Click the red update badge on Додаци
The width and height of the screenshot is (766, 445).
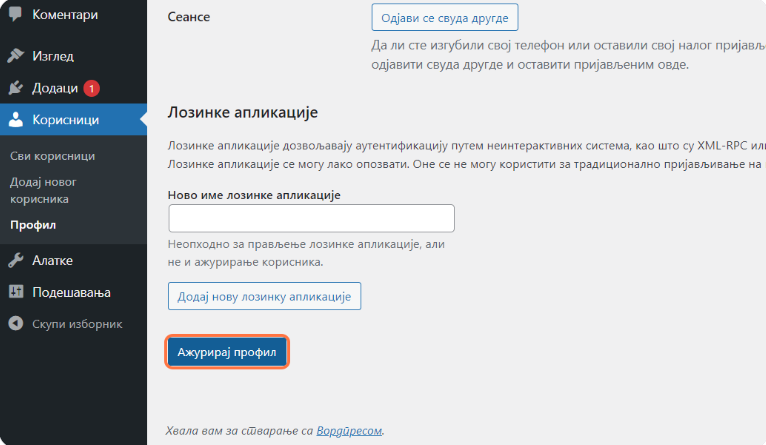[91, 88]
